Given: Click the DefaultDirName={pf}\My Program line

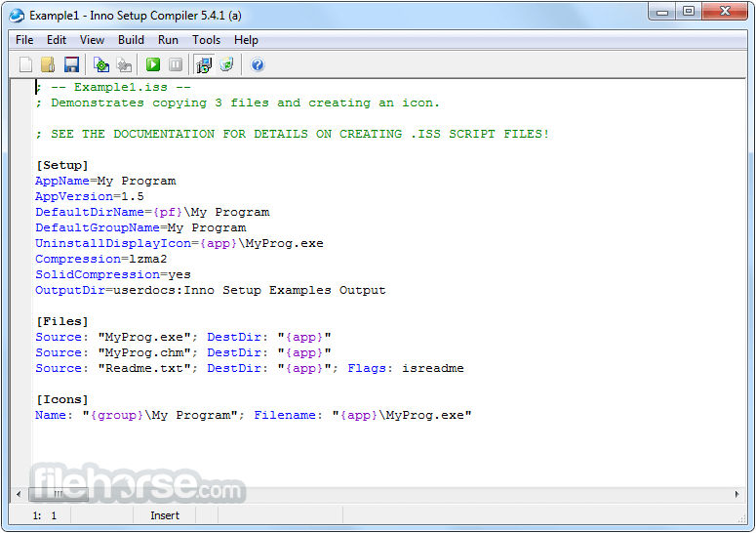Looking at the screenshot, I should pos(152,212).
